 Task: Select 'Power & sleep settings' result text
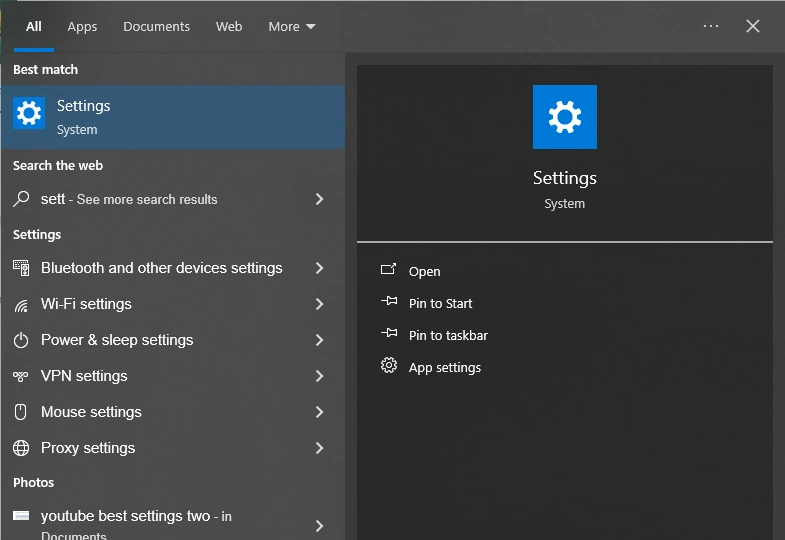pyautogui.click(x=117, y=340)
